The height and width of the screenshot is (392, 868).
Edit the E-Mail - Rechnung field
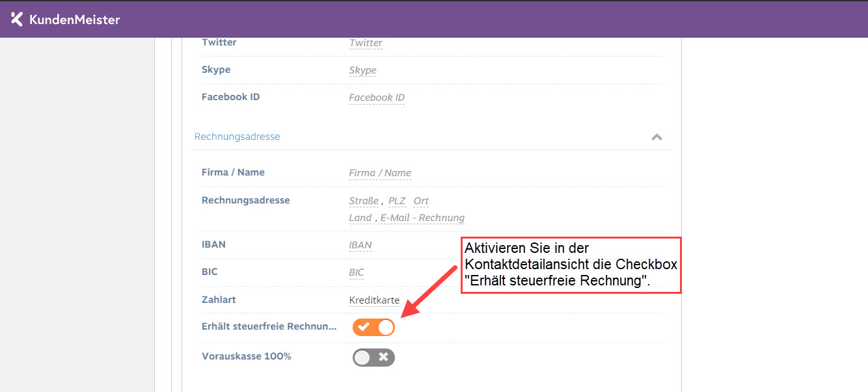click(422, 218)
